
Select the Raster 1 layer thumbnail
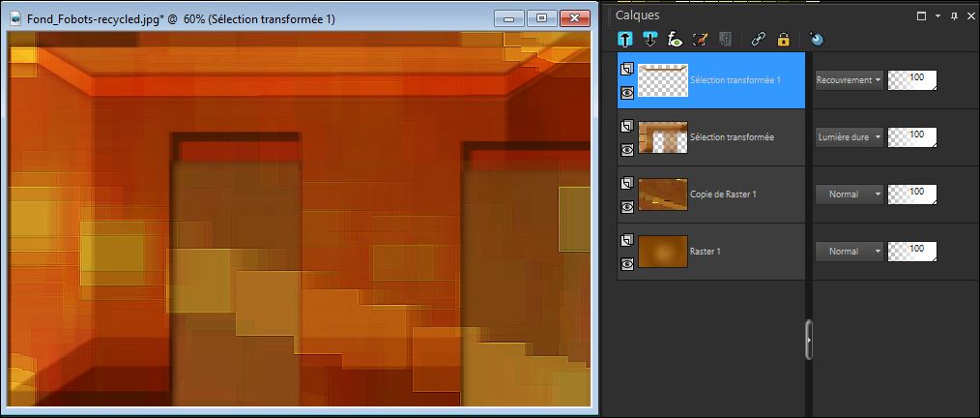click(x=663, y=251)
